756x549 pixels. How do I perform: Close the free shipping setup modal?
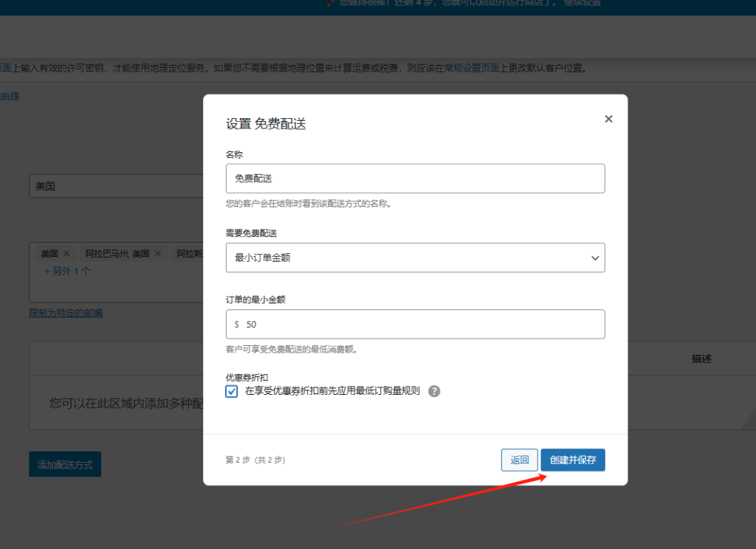[608, 118]
